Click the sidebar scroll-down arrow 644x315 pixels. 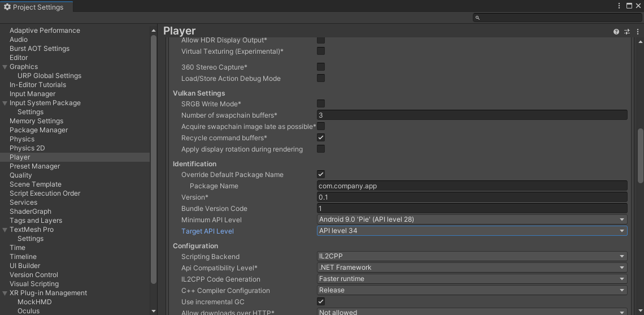click(x=154, y=310)
